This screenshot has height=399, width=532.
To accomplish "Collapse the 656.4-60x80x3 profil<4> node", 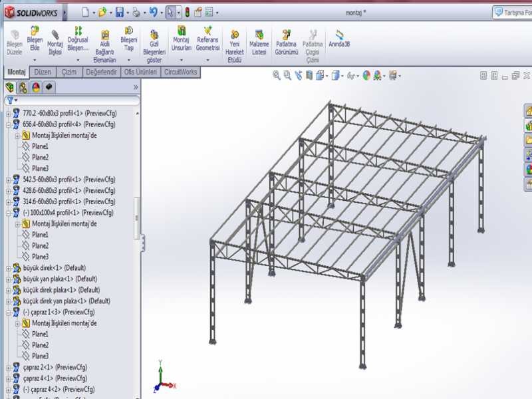I will [x=8, y=124].
